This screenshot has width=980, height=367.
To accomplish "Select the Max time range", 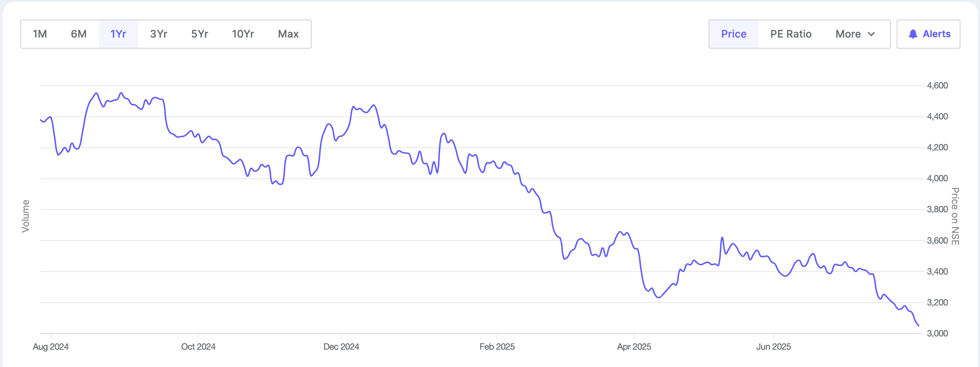I will point(288,34).
